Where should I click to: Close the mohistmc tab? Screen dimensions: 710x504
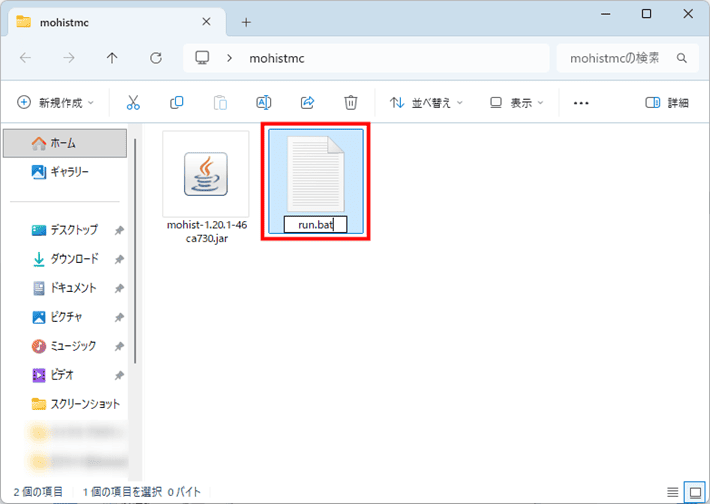point(206,22)
